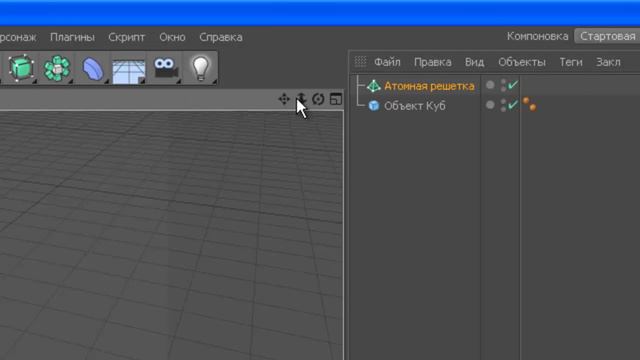This screenshot has height=360, width=640.
Task: Click the viewport zoom camera icon
Action: click(x=301, y=99)
